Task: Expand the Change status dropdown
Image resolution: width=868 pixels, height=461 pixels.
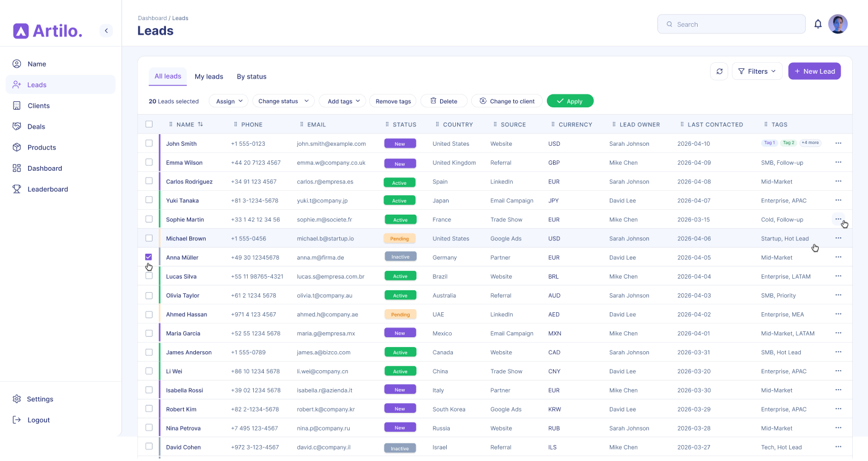Action: [x=283, y=101]
